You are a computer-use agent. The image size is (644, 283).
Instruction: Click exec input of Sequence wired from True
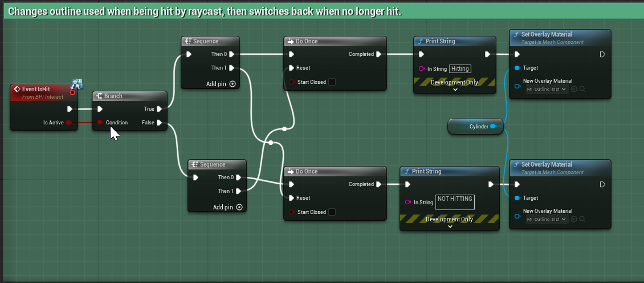click(189, 54)
